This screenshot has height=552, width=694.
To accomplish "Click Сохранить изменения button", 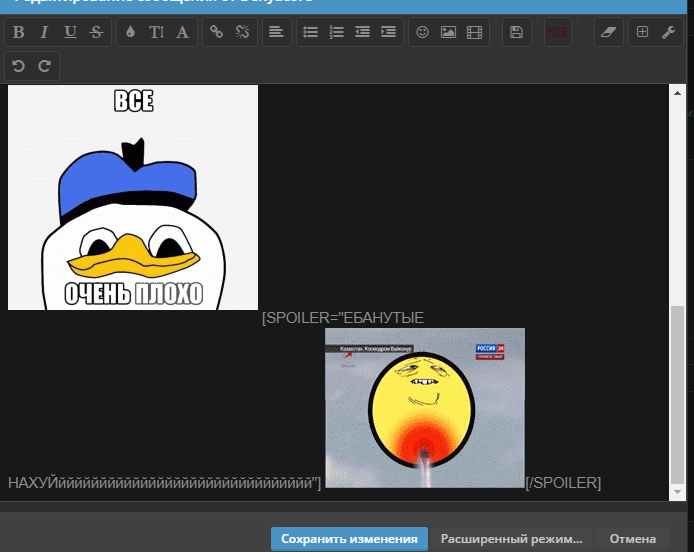I will 349,539.
